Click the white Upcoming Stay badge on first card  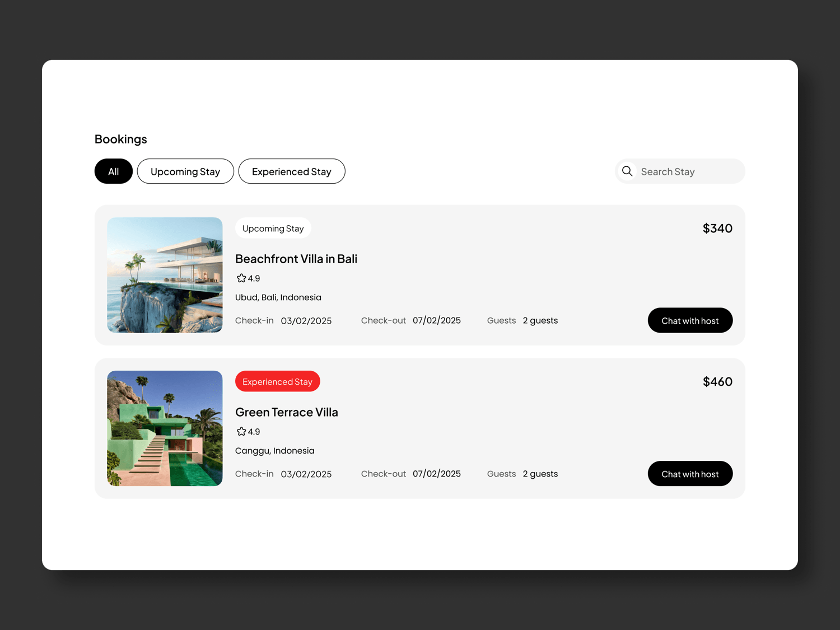click(x=273, y=228)
